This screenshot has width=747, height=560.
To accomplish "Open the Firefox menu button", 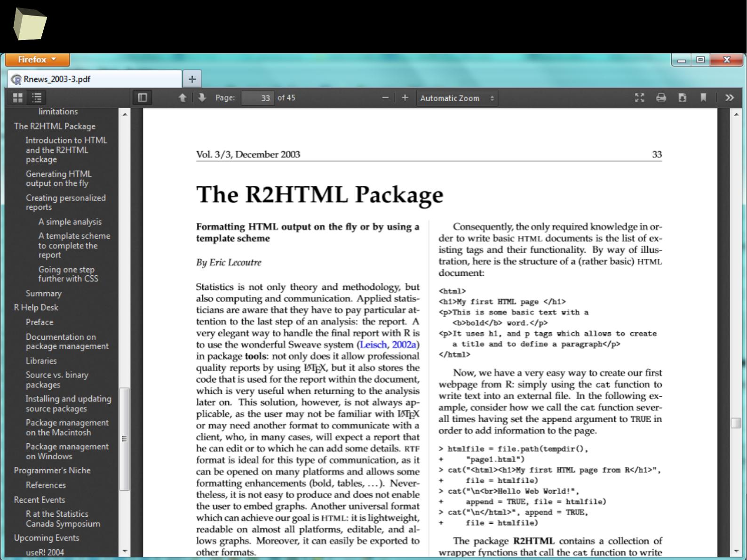I will (37, 60).
